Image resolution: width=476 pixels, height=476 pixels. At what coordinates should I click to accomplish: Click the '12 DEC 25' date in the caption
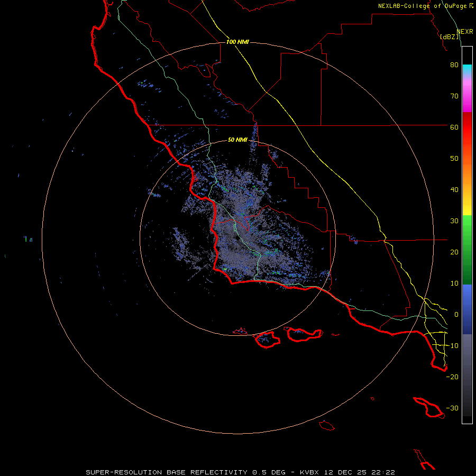click(x=345, y=472)
